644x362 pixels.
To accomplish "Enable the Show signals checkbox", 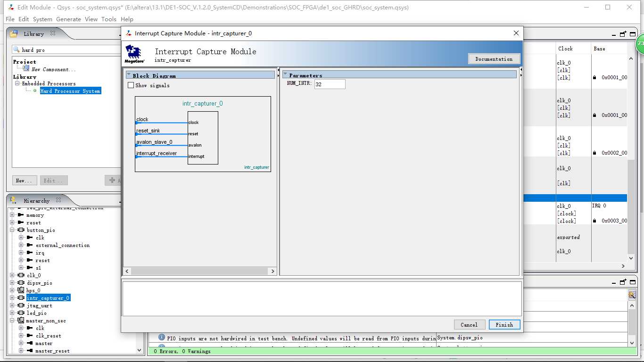I will click(x=131, y=85).
